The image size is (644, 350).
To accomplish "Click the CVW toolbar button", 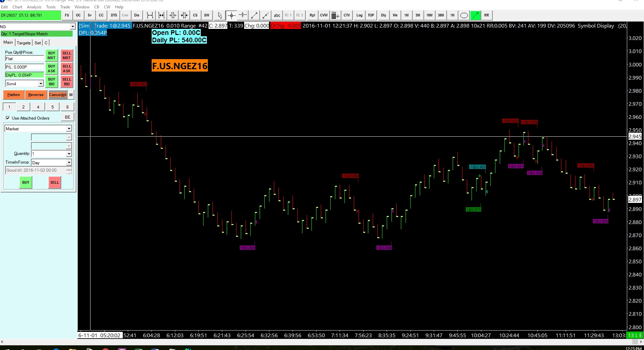I will (x=324, y=15).
